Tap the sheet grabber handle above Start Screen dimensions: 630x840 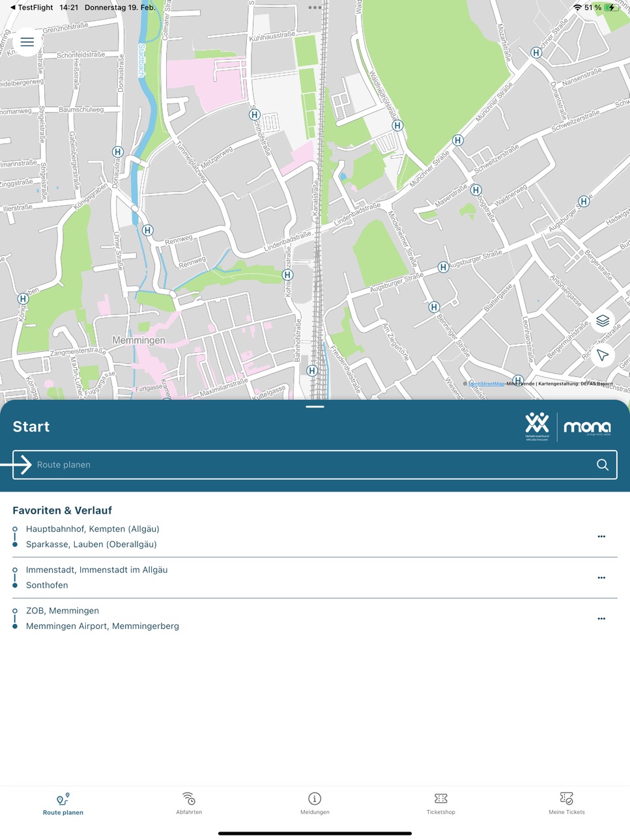[315, 406]
